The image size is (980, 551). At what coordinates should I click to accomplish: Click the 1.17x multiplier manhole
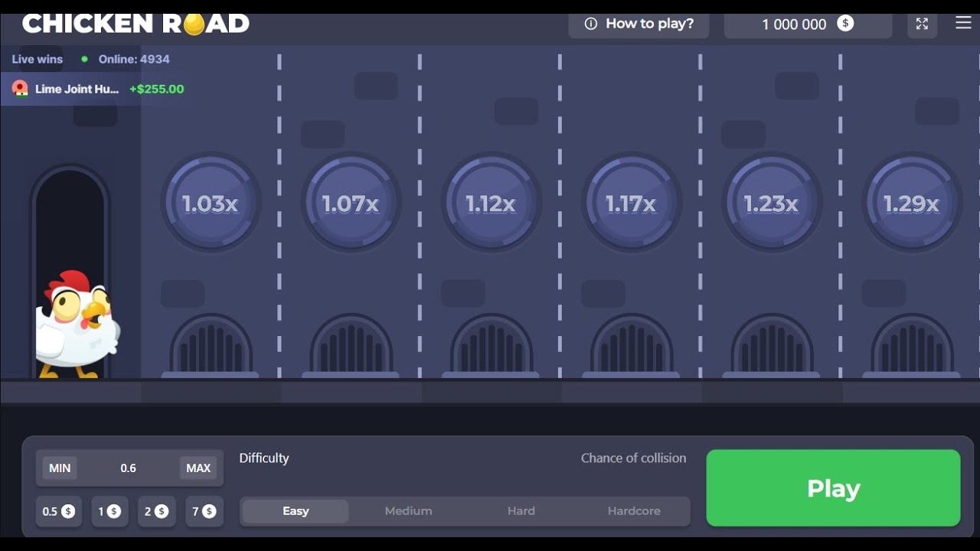(631, 204)
